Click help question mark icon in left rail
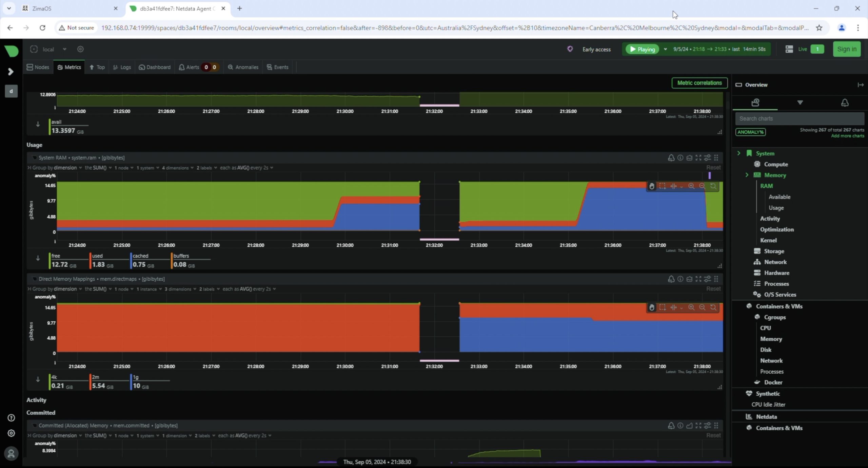This screenshot has height=468, width=868. (x=11, y=418)
